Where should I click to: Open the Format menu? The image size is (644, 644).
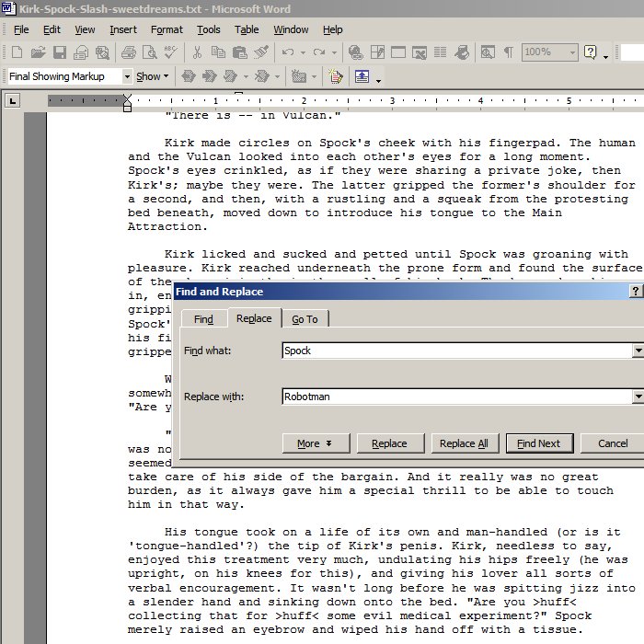pos(167,29)
